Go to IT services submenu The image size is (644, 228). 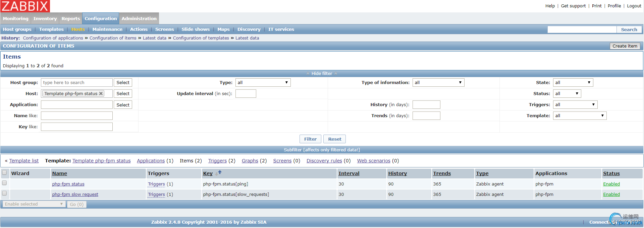point(281,29)
